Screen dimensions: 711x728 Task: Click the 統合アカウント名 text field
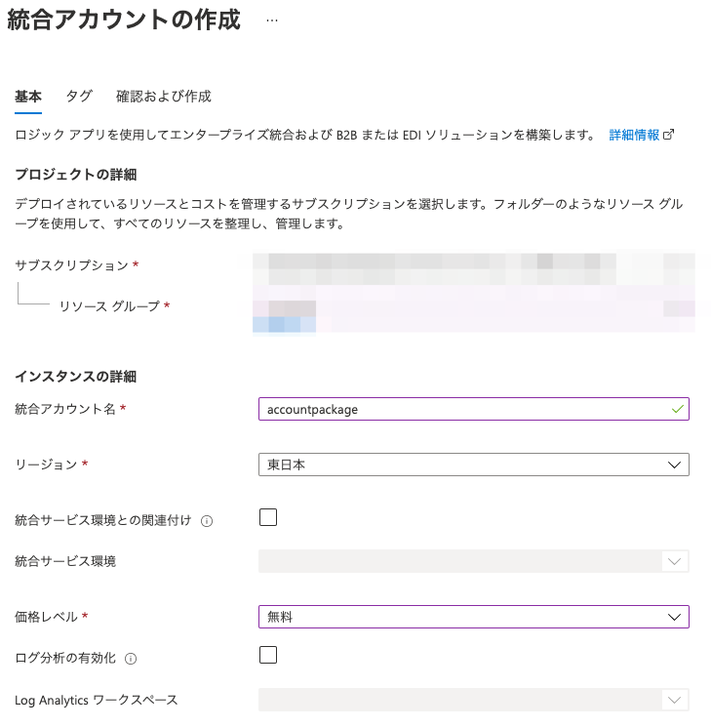point(463,410)
